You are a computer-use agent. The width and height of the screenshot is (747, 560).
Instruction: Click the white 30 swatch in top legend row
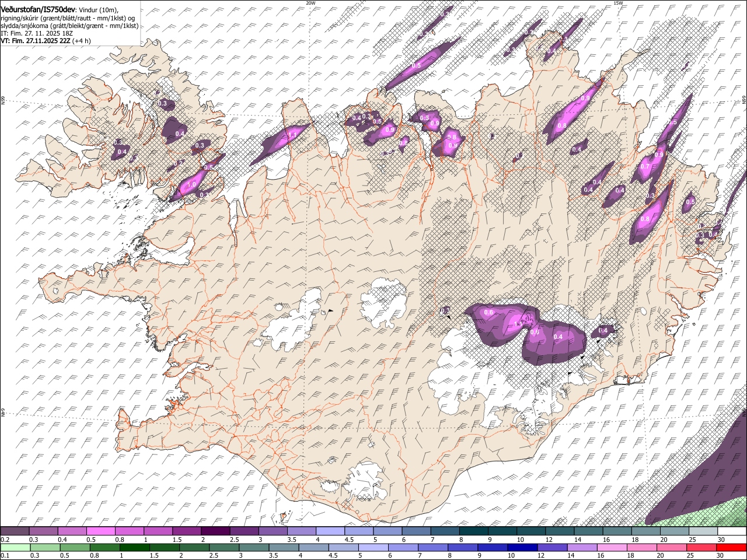[731, 531]
